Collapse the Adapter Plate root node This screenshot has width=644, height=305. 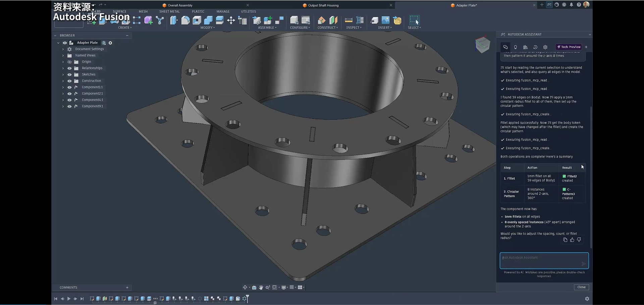click(x=58, y=43)
